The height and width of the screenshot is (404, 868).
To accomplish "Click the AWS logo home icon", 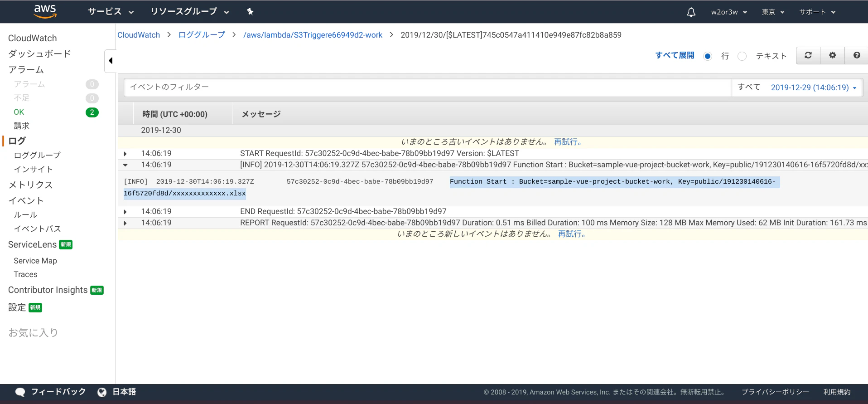I will pos(45,11).
